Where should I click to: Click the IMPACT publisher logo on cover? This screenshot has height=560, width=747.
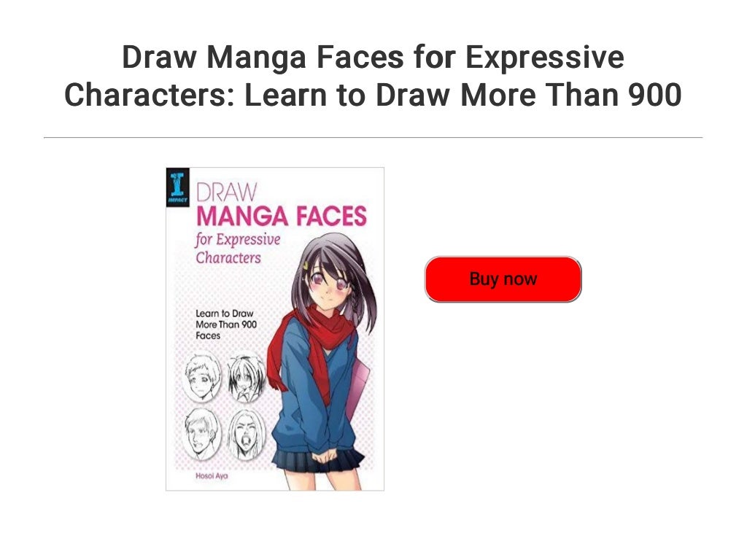point(178,187)
